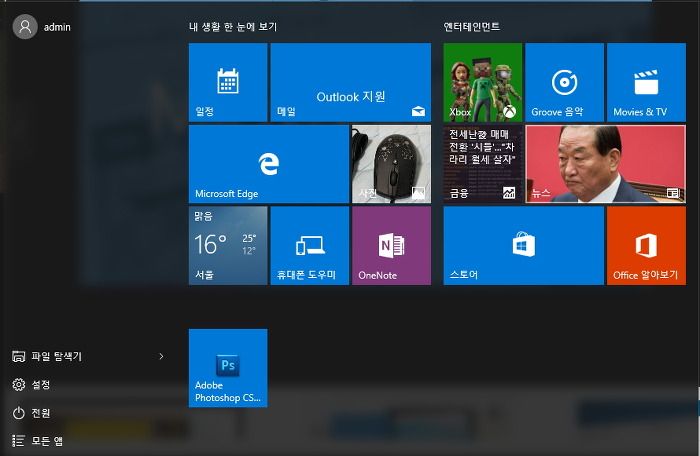Open the 사진 photos tile with mouse picture
Screen dimensions: 700x456
(x=392, y=164)
